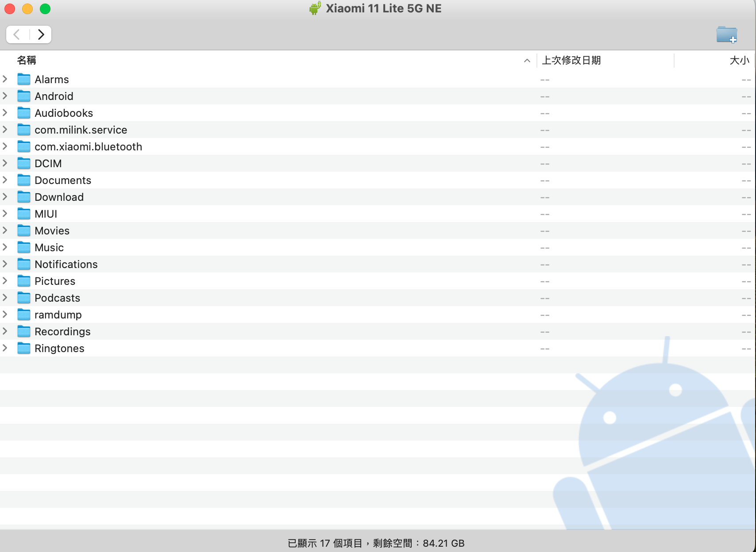Screen dimensions: 756x552
Task: Click the Pictures folder icon
Action: (24, 281)
